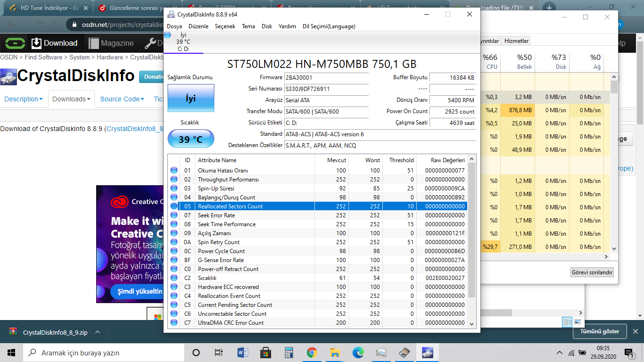Click the Görevi sonlandır button
Viewport: 644px width, 362px height.
click(x=592, y=272)
